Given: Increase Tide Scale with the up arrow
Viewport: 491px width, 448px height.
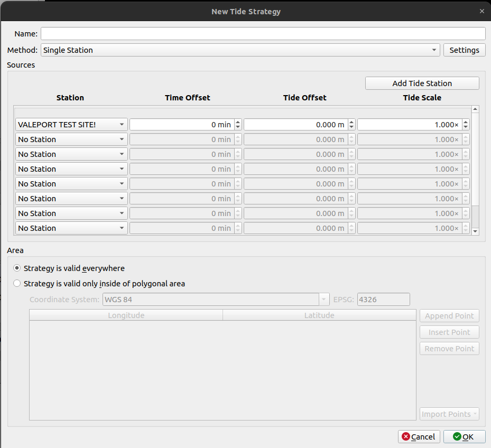Looking at the screenshot, I should coord(466,122).
